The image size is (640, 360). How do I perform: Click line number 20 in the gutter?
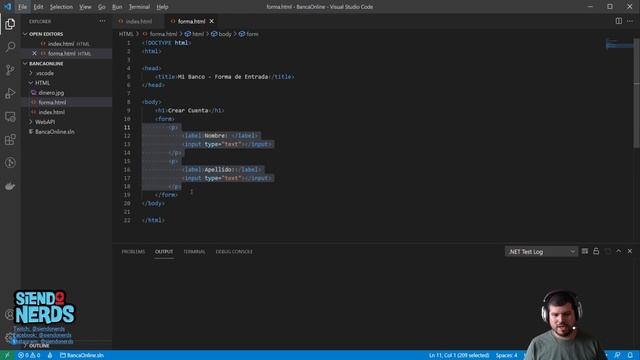tap(127, 203)
